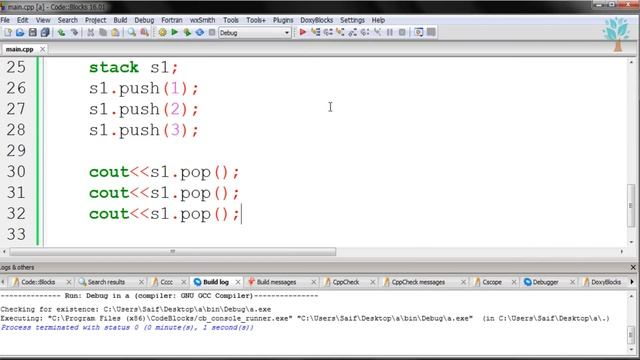Close the main.cpp editor tab
640x360 pixels.
pyautogui.click(x=42, y=49)
